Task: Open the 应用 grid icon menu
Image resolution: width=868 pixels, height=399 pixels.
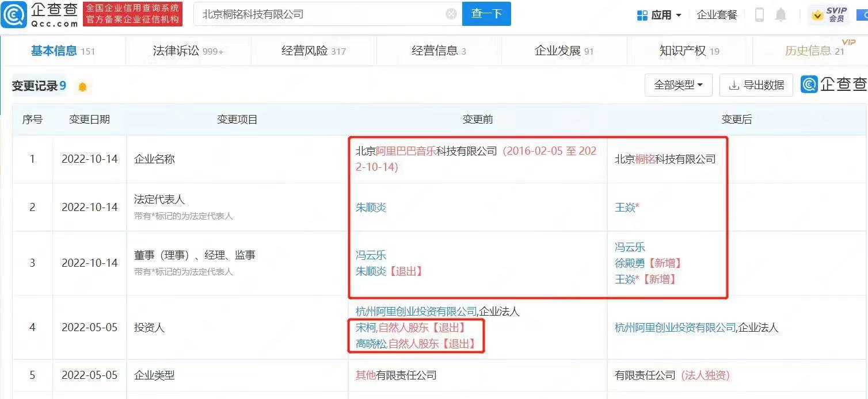Action: coord(642,16)
